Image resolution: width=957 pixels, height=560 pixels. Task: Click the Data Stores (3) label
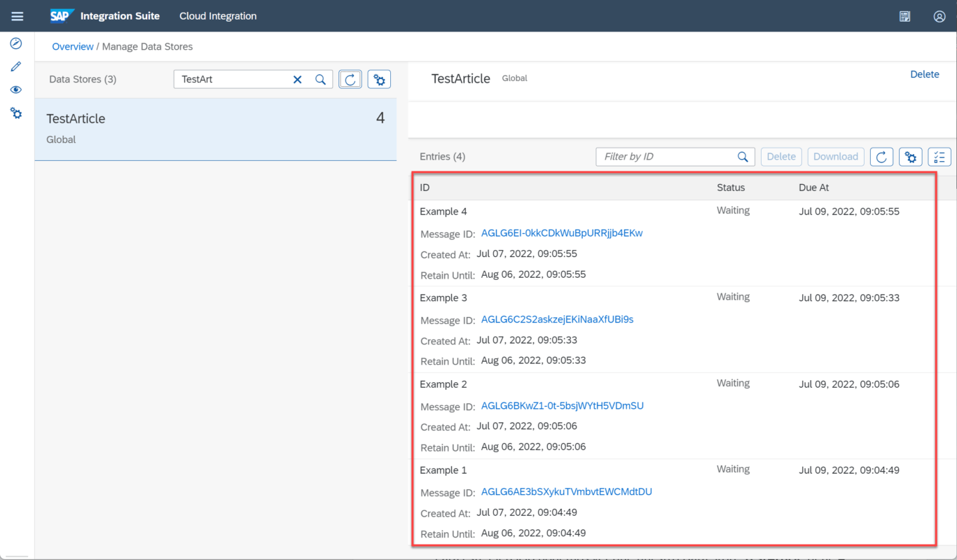click(83, 80)
